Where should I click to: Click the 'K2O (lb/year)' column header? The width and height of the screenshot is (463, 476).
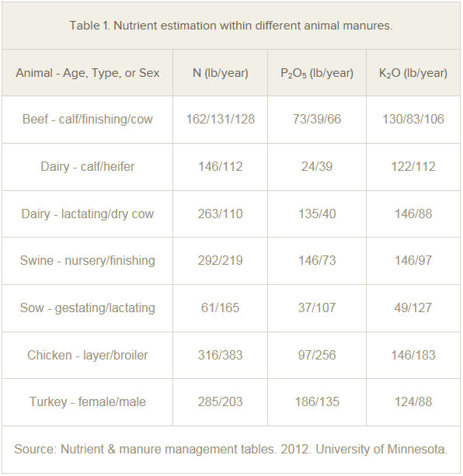(x=413, y=73)
